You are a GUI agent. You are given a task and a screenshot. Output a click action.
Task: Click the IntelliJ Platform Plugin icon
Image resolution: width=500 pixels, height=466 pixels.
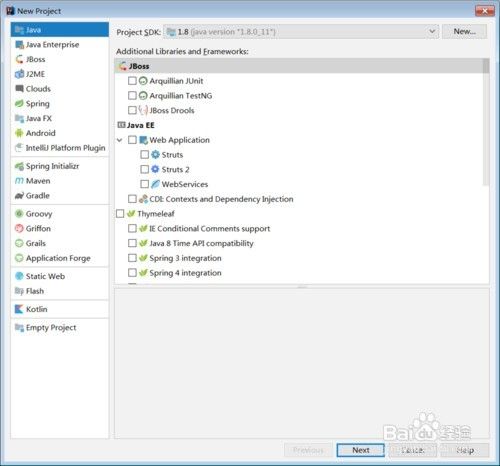(x=19, y=148)
